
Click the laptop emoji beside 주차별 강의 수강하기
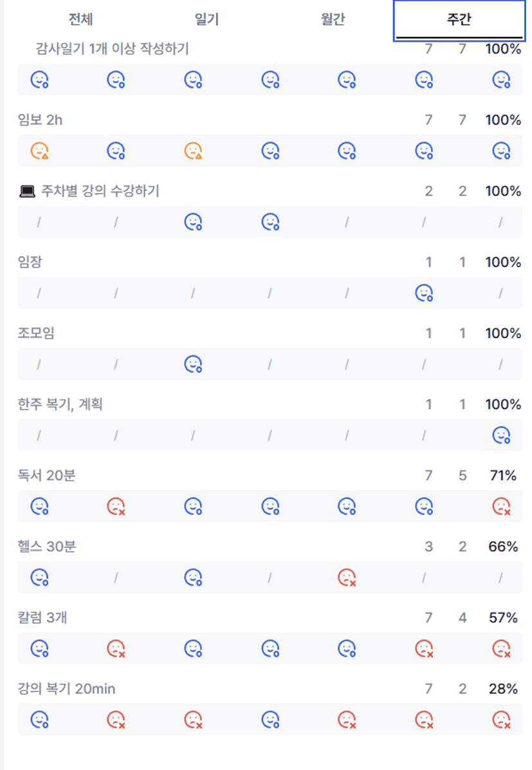tap(26, 191)
